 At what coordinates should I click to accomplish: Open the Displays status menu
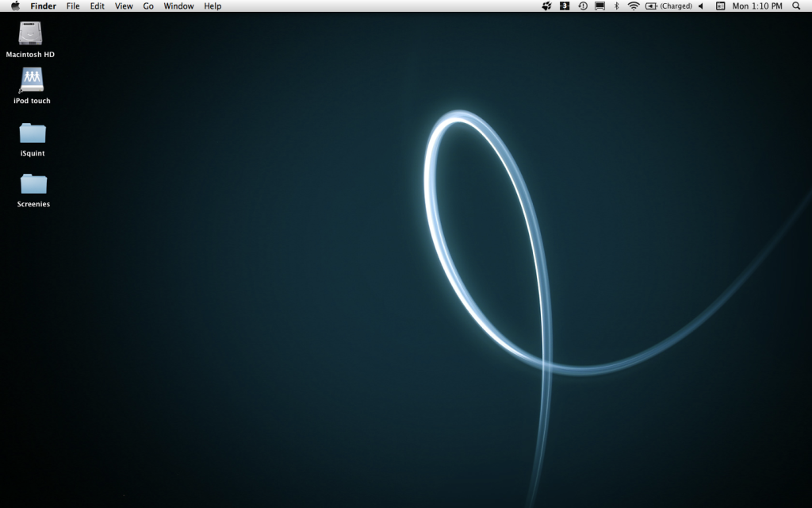[599, 6]
